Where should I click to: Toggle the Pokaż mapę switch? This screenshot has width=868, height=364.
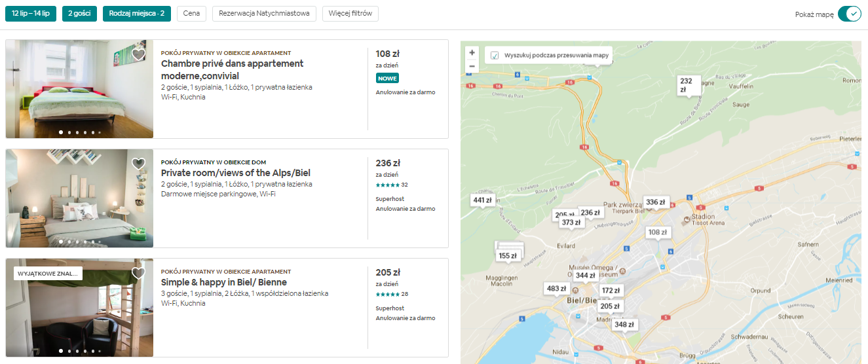[848, 14]
